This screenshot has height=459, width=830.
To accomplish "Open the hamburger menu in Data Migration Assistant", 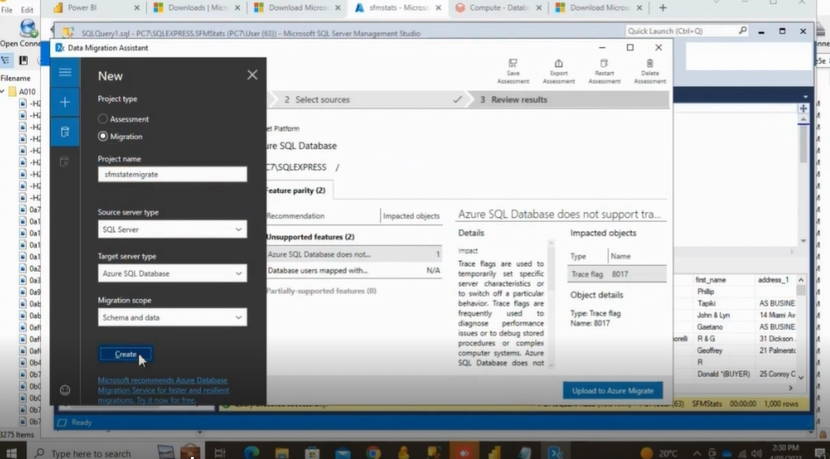I will 65,72.
